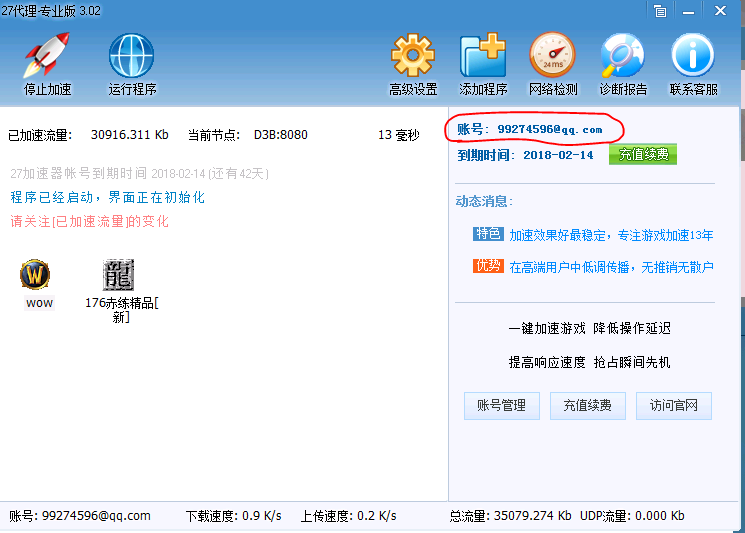Select the wow game icon
This screenshot has width=745, height=533.
point(37,274)
